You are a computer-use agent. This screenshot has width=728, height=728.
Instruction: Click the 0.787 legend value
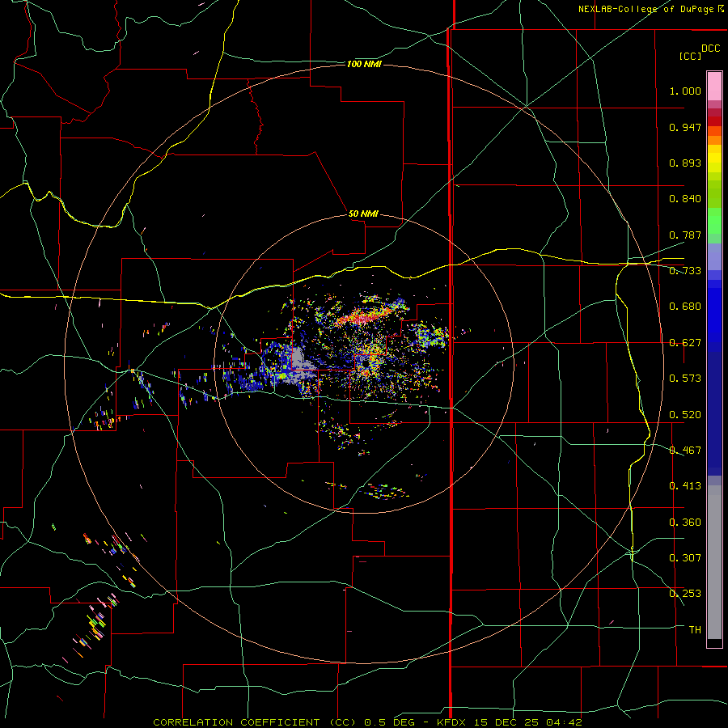(x=685, y=235)
